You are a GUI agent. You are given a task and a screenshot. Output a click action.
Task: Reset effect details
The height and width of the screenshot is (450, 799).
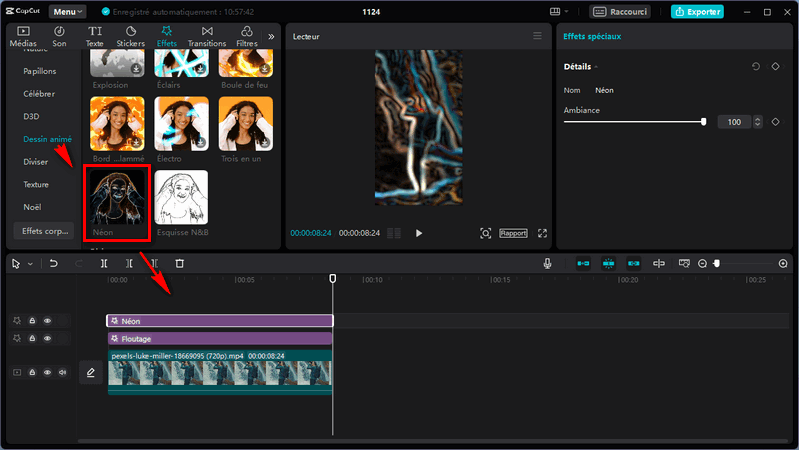tap(756, 67)
